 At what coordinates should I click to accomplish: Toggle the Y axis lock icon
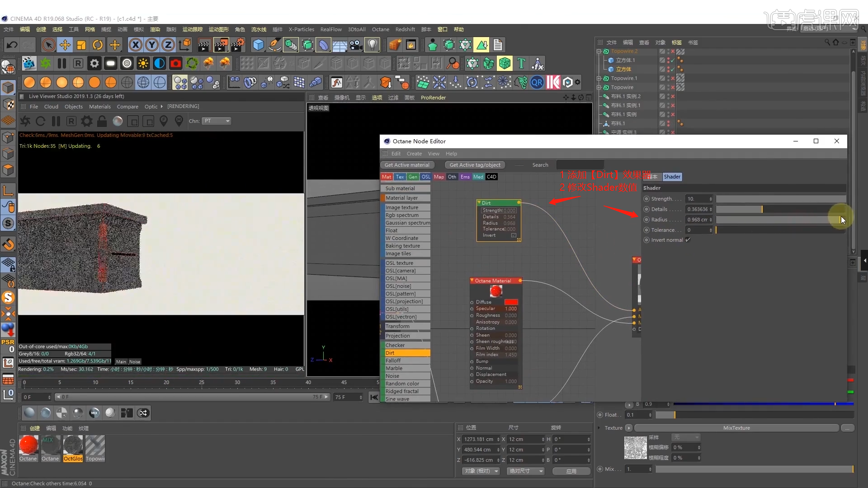152,45
